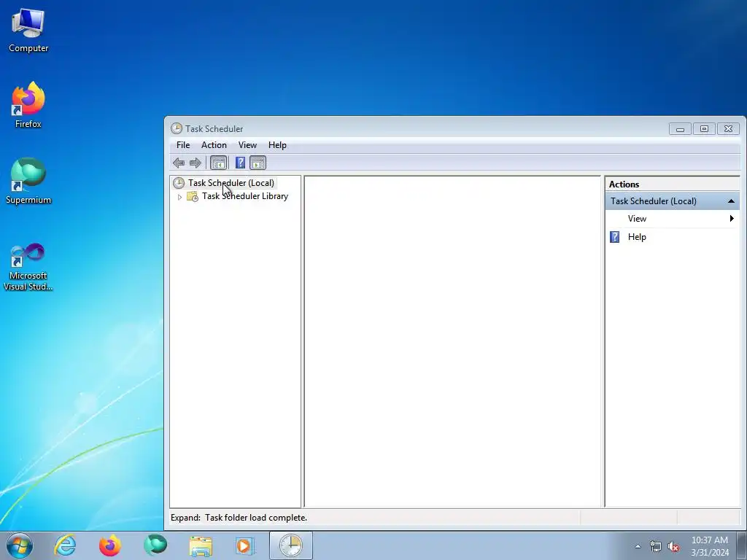Launch Supermium from the taskbar

click(155, 545)
